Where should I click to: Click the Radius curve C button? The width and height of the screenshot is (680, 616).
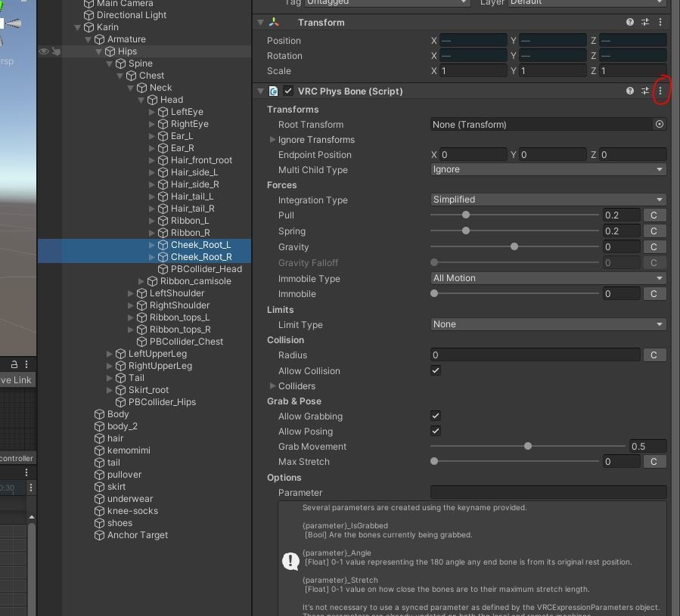point(654,355)
